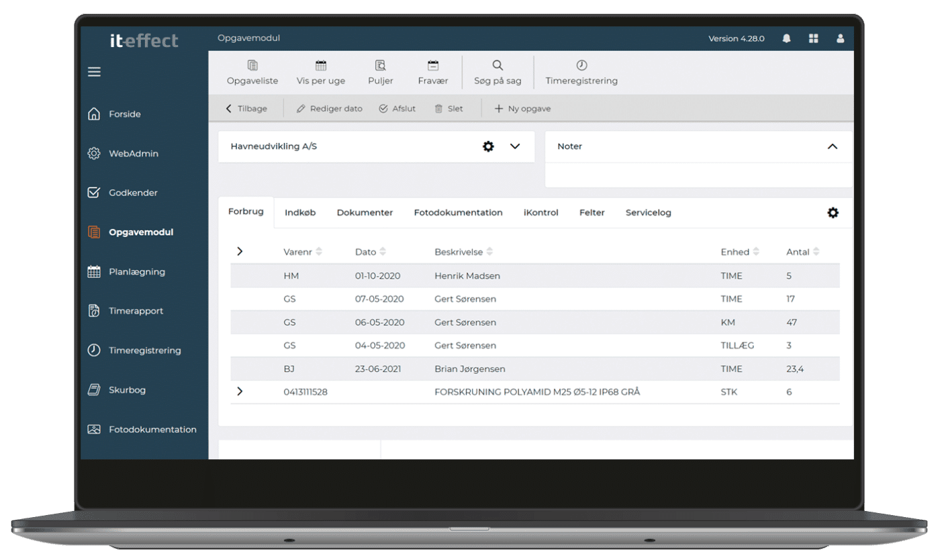Viewport: 940px width, 560px height.
Task: Open Skurbog in the sidebar
Action: coord(117,389)
